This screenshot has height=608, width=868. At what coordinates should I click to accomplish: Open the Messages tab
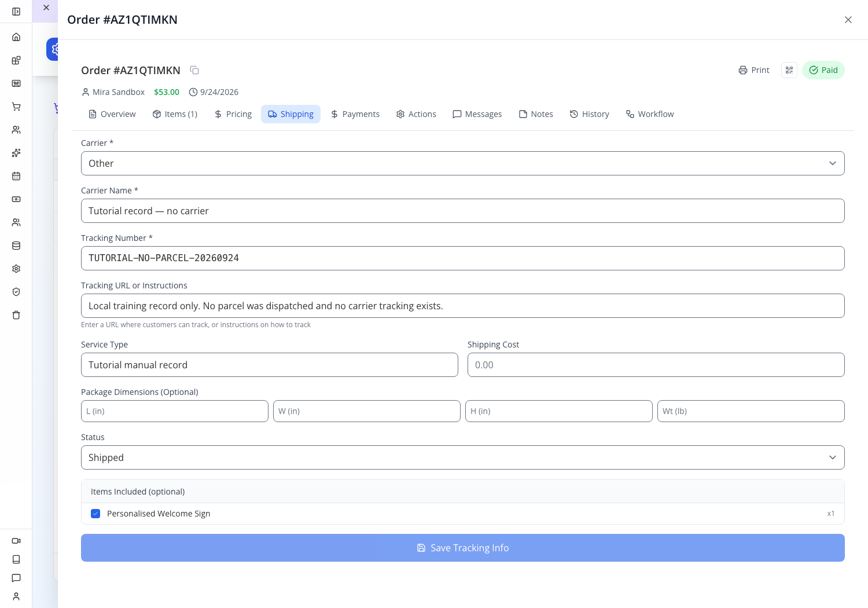point(477,114)
